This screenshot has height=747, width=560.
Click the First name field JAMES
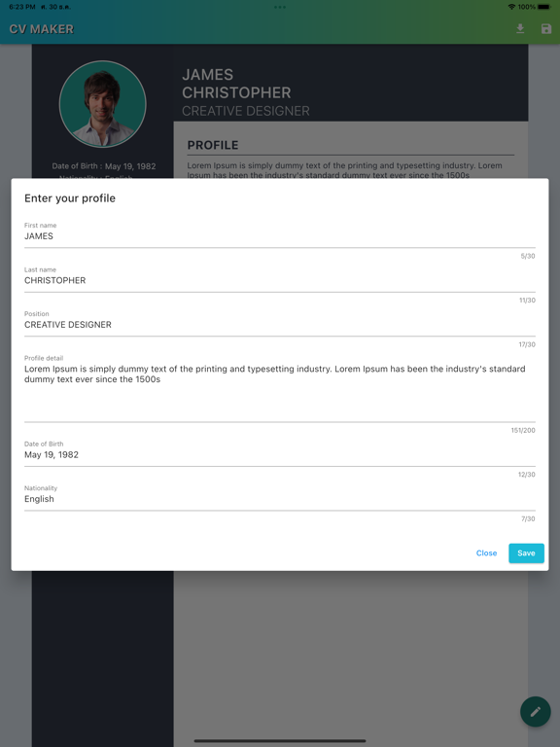coord(280,236)
